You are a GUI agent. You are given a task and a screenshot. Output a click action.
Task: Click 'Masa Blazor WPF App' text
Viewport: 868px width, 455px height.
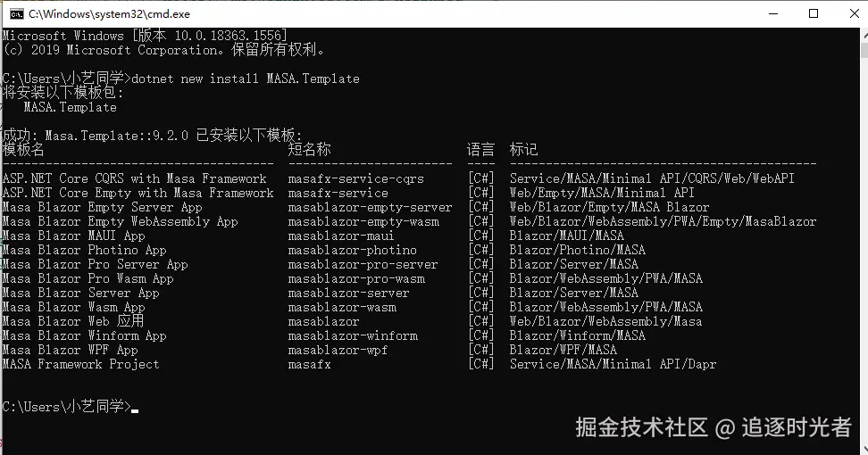[71, 351]
